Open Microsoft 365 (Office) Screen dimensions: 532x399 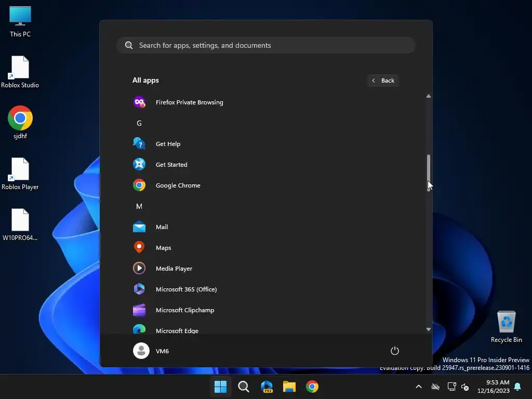coord(265,289)
